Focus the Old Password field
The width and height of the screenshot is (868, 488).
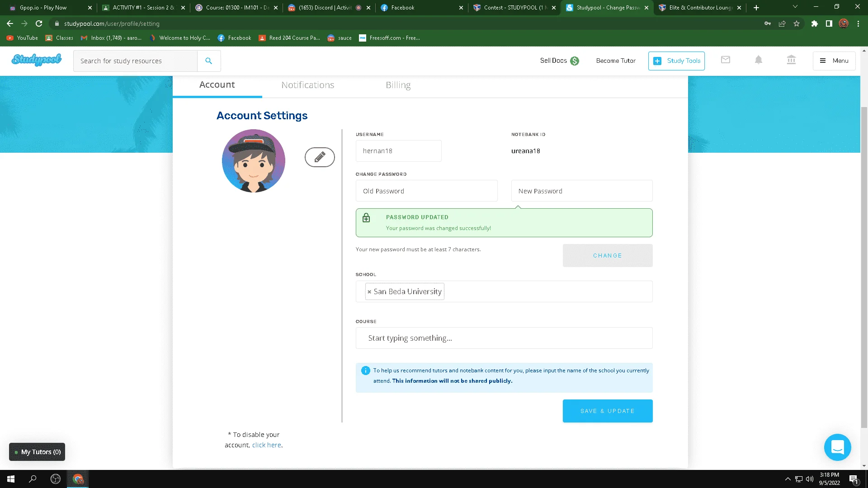[x=426, y=191]
